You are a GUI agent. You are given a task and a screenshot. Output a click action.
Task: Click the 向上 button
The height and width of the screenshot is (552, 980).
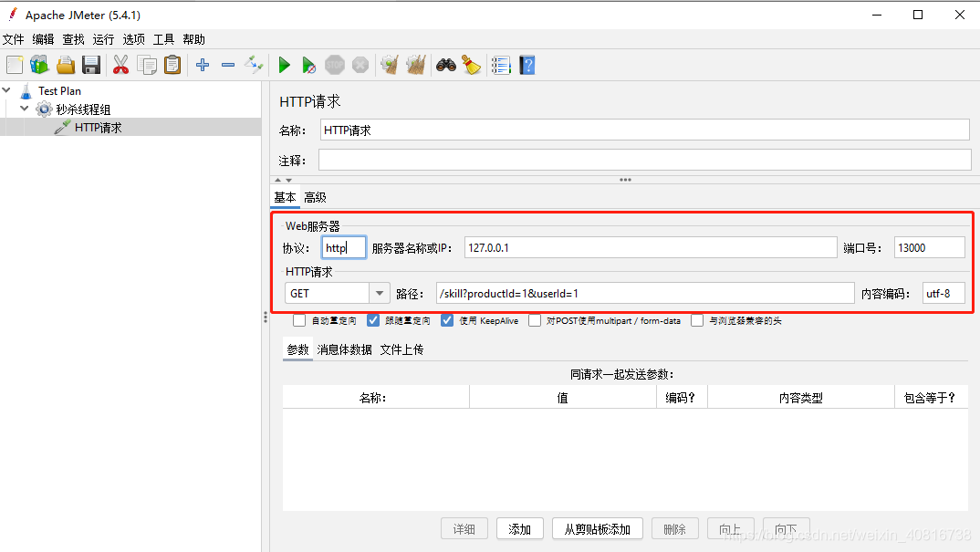click(730, 529)
